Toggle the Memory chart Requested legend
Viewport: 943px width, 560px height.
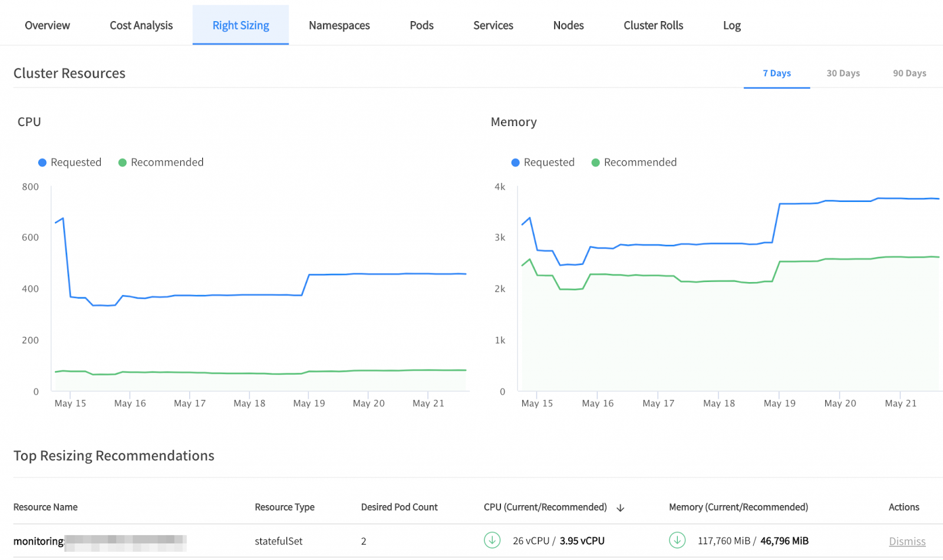(543, 163)
